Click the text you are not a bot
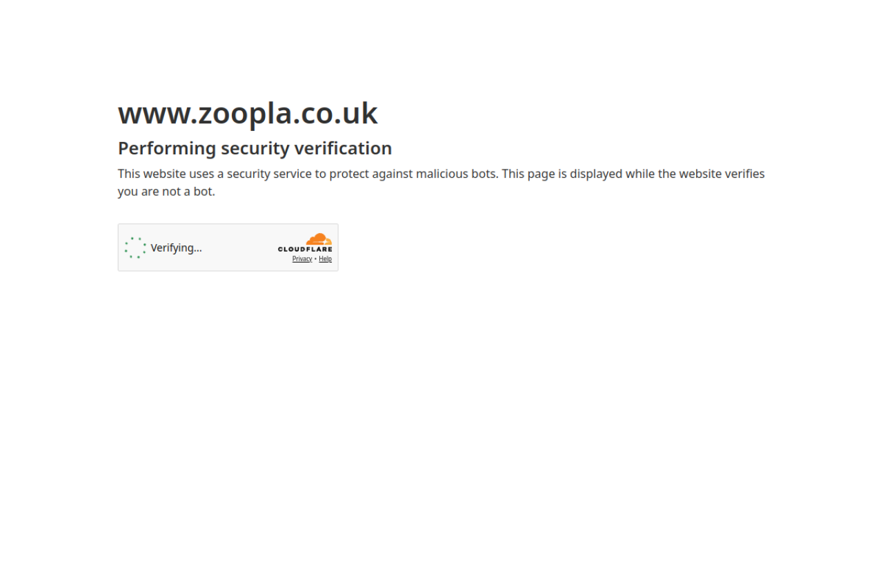Image resolution: width=883 pixels, height=588 pixels. [x=166, y=192]
